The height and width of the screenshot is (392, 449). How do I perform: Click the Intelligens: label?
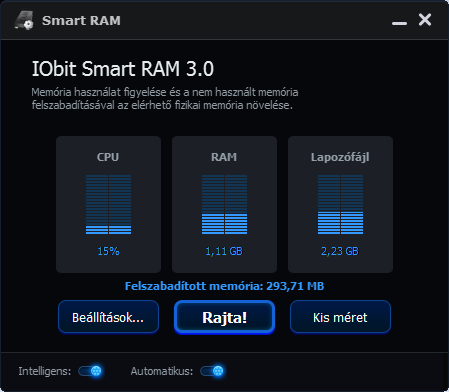[45, 371]
